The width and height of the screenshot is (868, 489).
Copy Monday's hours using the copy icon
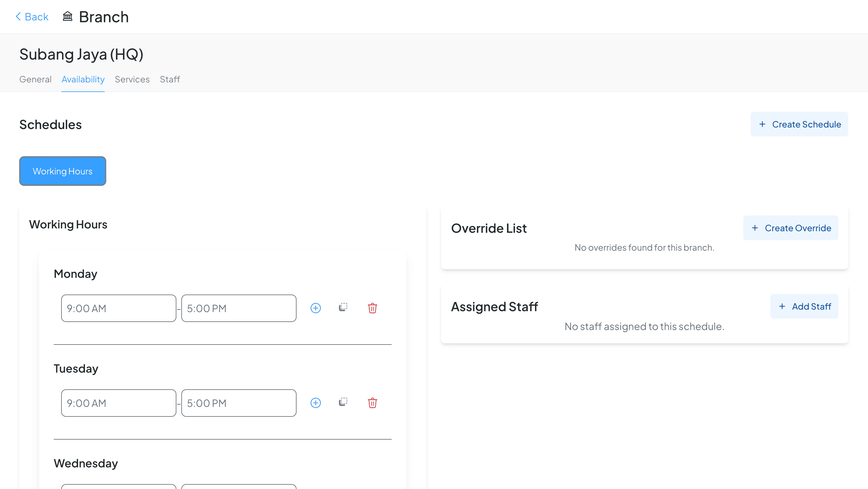343,307
